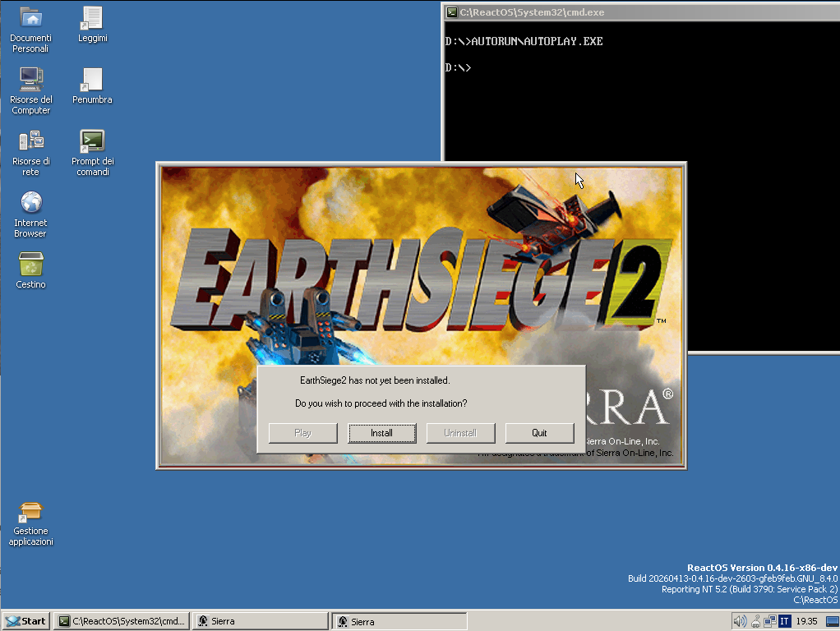Open the IT keyboard language indicator
The width and height of the screenshot is (840, 631).
coord(785,621)
